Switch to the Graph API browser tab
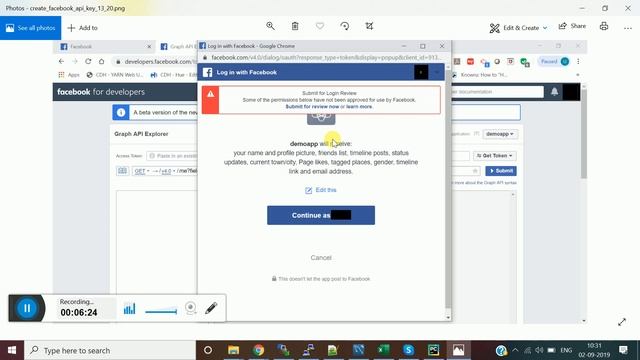This screenshot has height=360, width=640. point(178,47)
